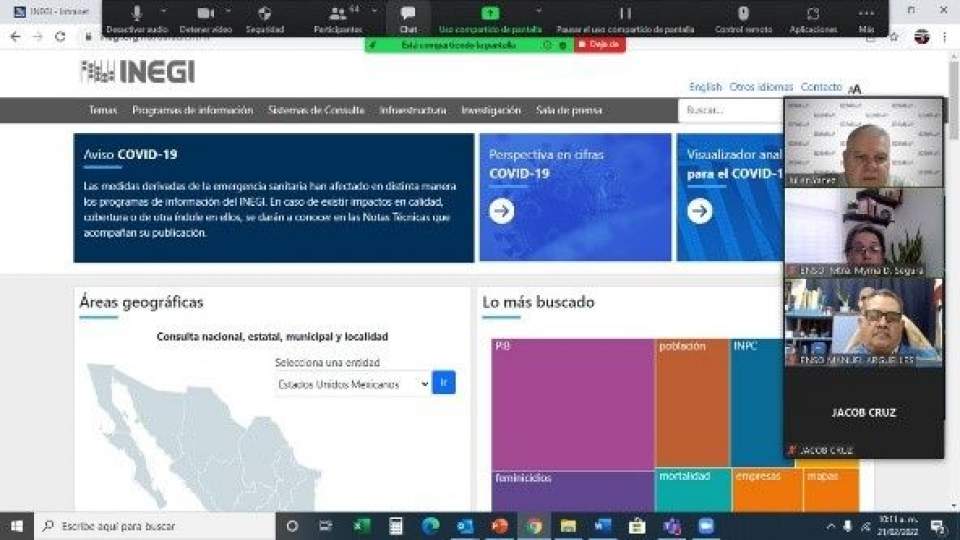Open Outlook from taskbar
Screen dimensions: 960x540
click(x=465, y=526)
